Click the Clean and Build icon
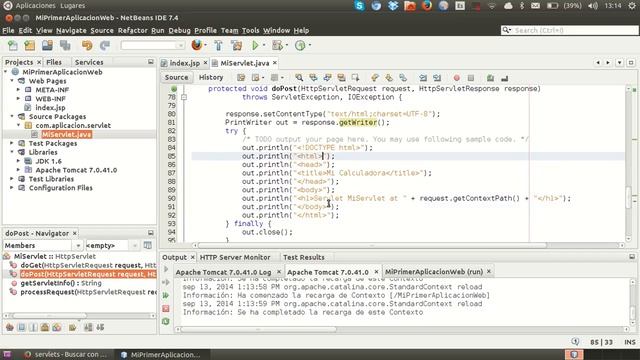 [x=236, y=46]
